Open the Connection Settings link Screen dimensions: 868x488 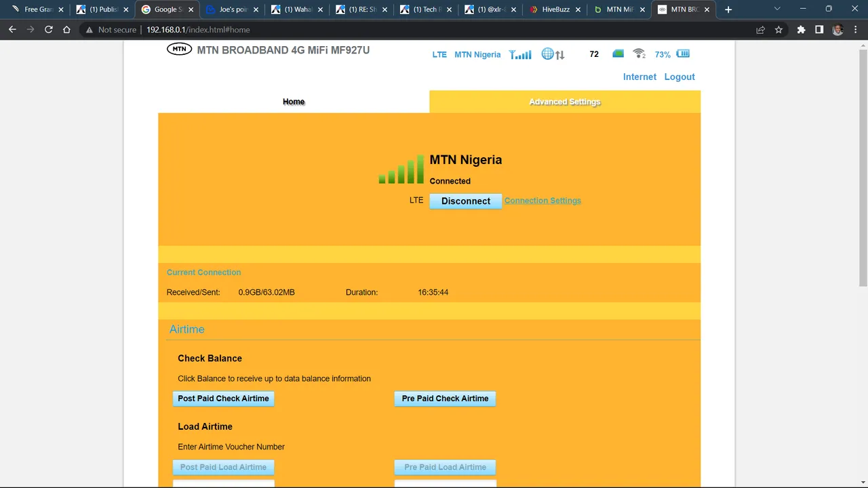[542, 201]
